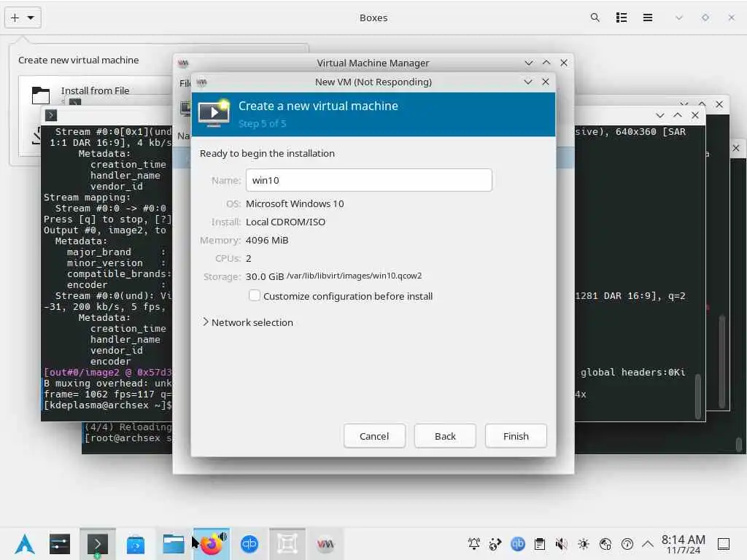Switch Boxes to list view
Viewport: 747px width, 560px height.
[622, 17]
